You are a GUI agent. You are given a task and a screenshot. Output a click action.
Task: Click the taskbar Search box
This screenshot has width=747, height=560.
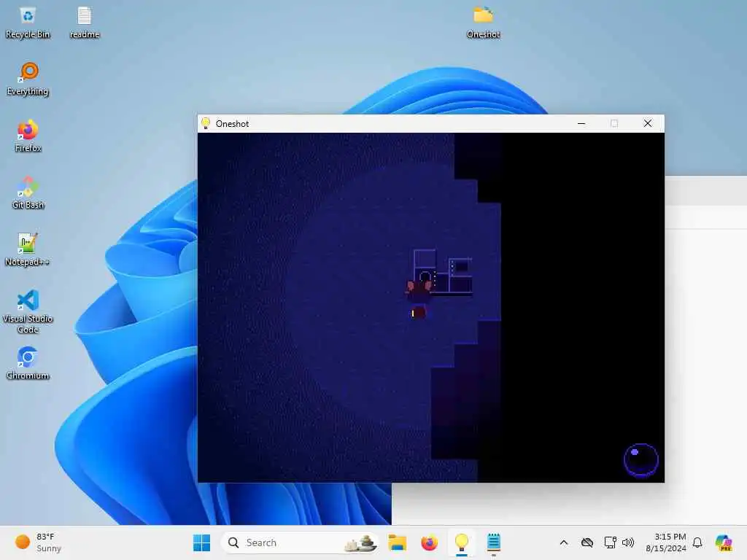coord(300,542)
